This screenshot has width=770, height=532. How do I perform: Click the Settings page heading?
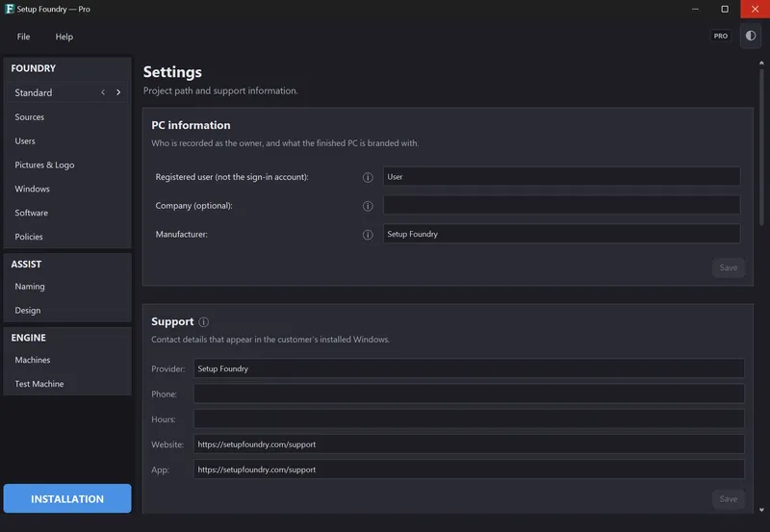(x=172, y=72)
